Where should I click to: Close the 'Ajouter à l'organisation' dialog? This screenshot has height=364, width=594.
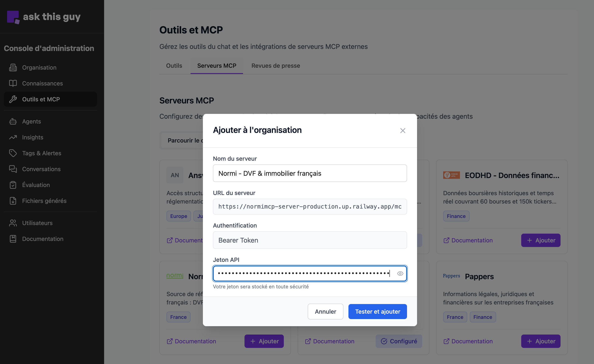tap(403, 130)
